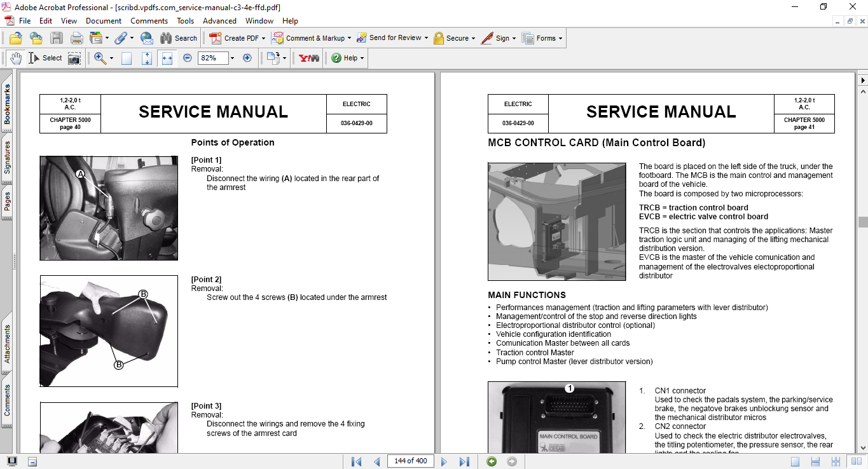
Task: Click the Email globe envelope icon
Action: click(x=146, y=38)
